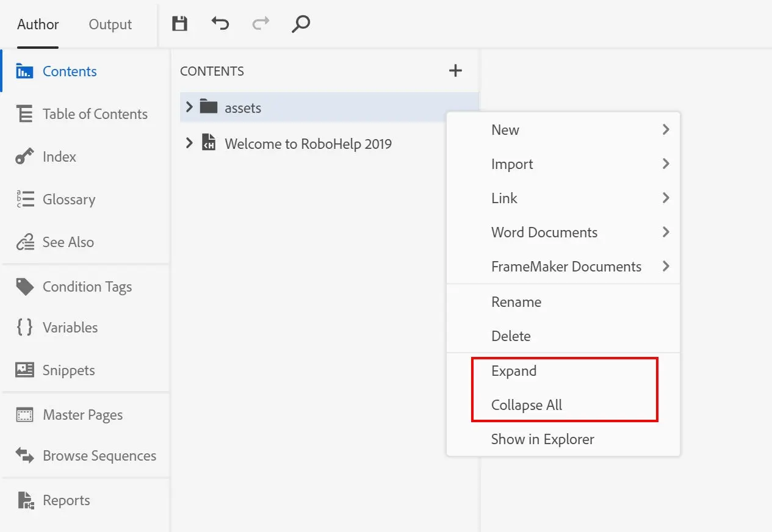
Task: Click the See Also panel icon
Action: coord(24,242)
